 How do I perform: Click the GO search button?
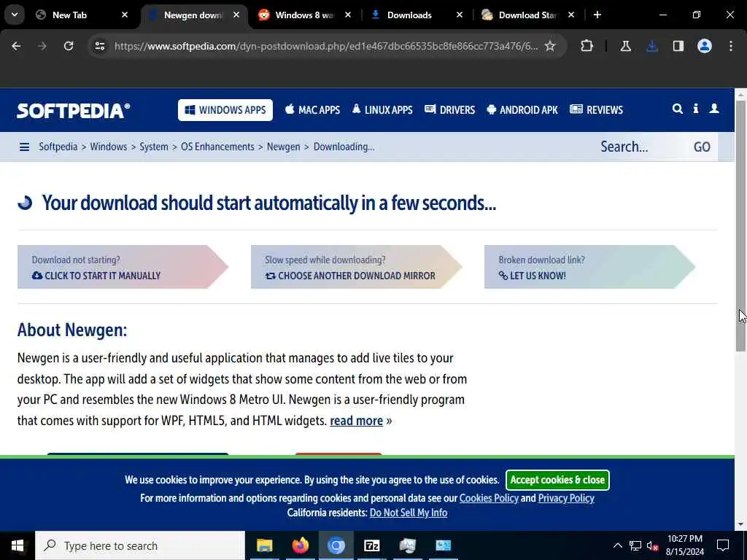(x=702, y=147)
